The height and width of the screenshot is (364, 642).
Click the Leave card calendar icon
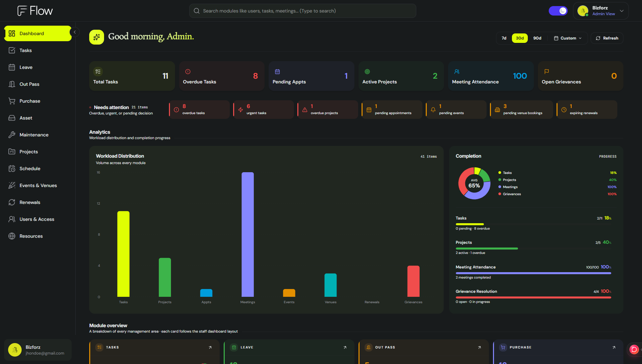click(234, 347)
